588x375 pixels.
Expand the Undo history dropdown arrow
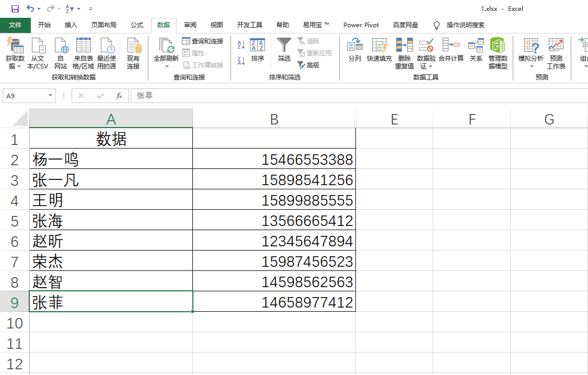[39, 9]
